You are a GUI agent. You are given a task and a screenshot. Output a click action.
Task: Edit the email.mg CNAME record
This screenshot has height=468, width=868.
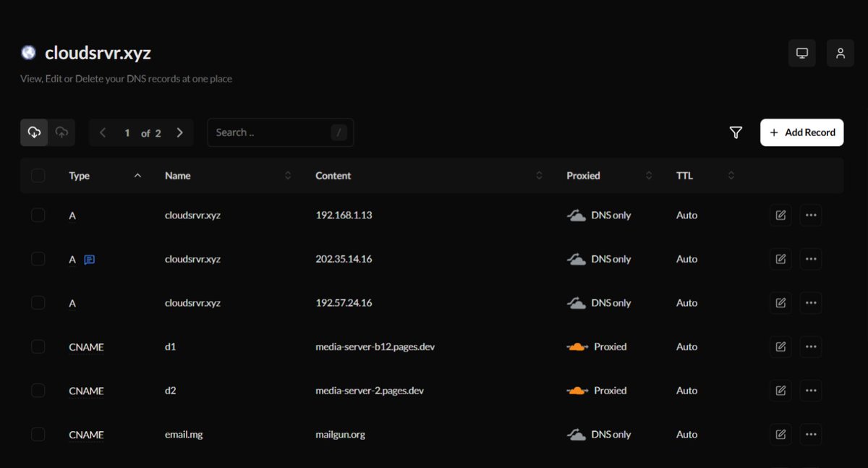(780, 434)
